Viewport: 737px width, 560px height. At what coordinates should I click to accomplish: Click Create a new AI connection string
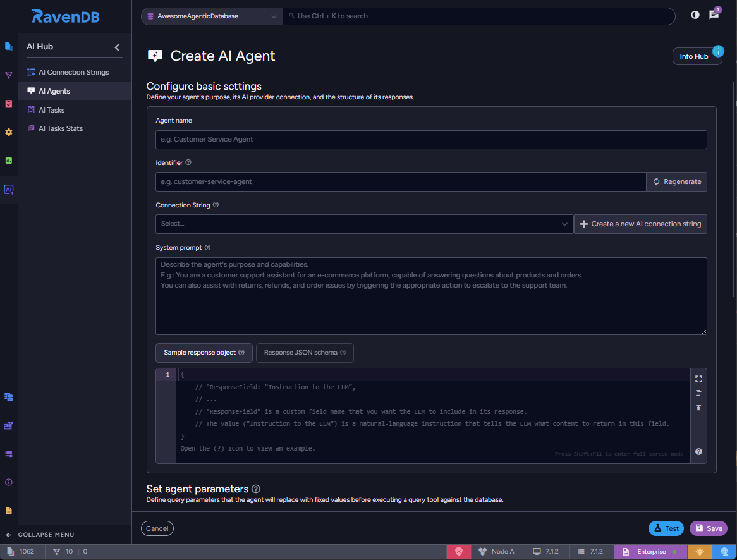[x=640, y=224]
